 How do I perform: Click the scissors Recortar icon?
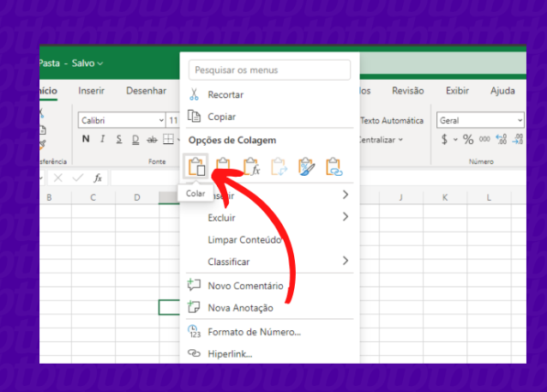click(194, 95)
